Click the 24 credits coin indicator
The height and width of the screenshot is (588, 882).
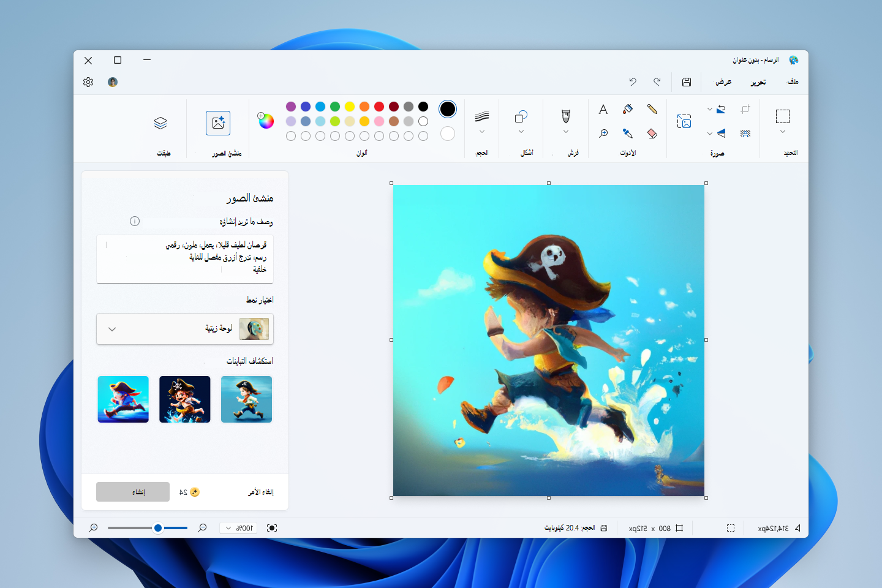(x=190, y=492)
